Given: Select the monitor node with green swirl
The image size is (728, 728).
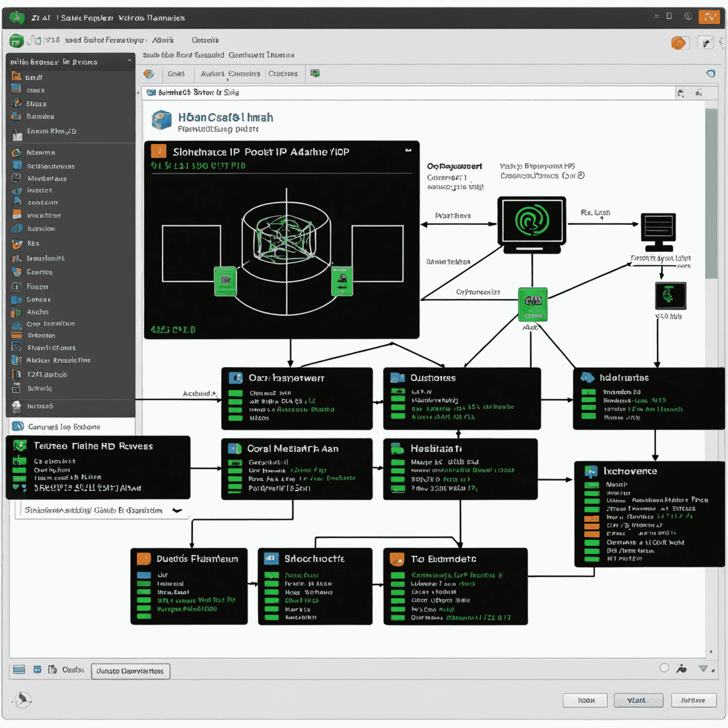Looking at the screenshot, I should [x=532, y=225].
